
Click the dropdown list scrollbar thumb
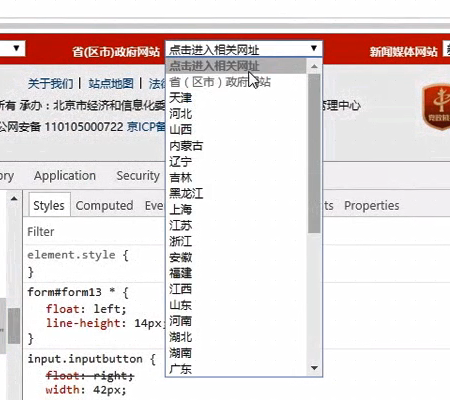(314, 153)
